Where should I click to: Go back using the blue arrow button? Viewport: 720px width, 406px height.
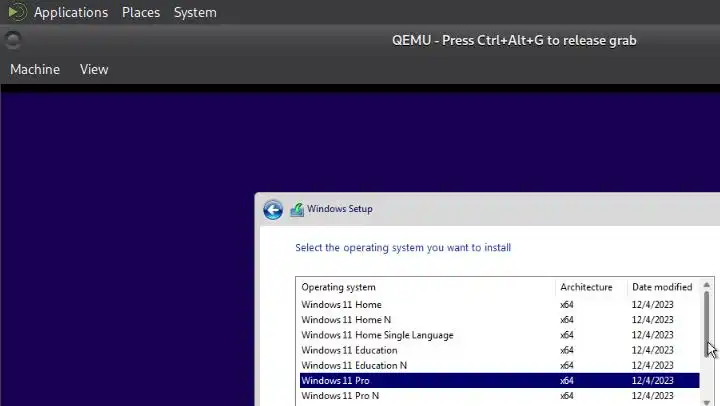coord(273,210)
